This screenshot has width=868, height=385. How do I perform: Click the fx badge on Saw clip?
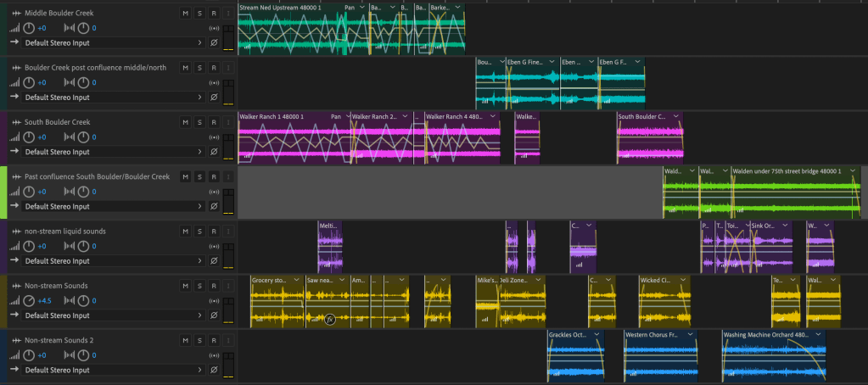pyautogui.click(x=330, y=320)
